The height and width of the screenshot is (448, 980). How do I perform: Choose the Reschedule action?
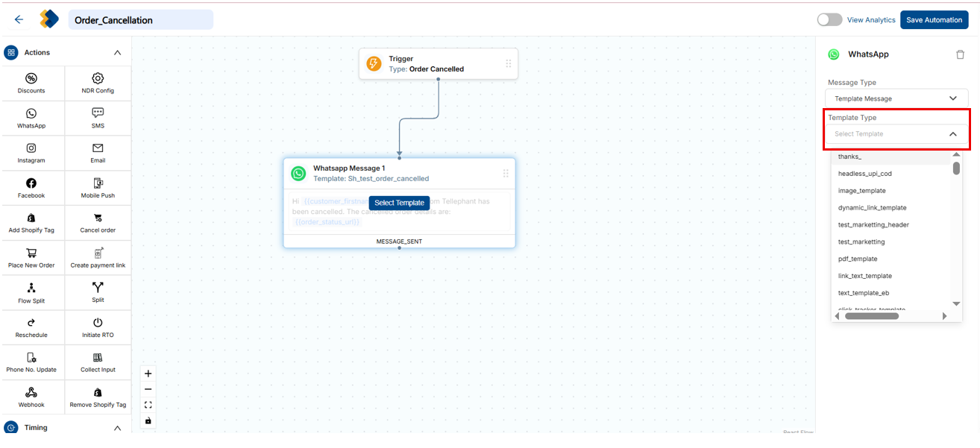(31, 328)
